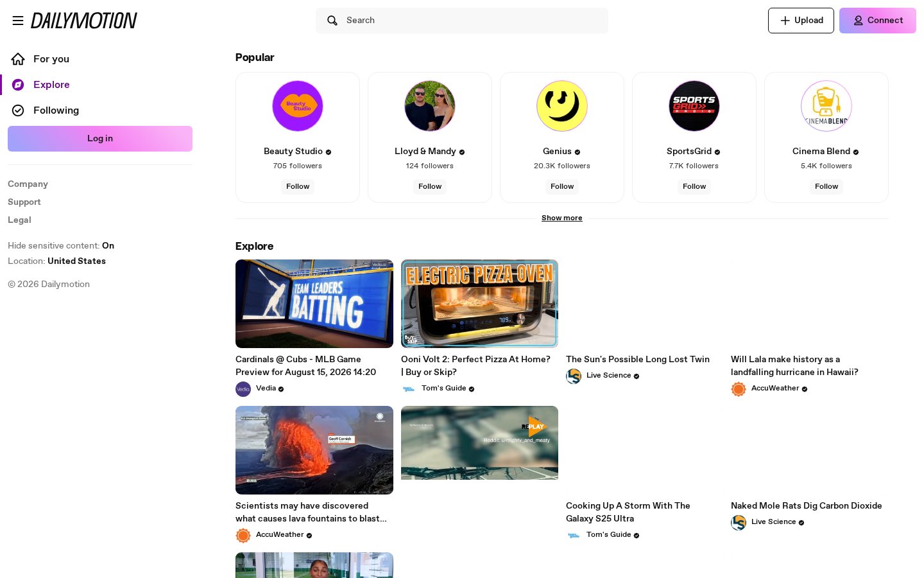The width and height of the screenshot is (924, 578).
Task: Click the search magnifier icon
Action: click(x=332, y=21)
